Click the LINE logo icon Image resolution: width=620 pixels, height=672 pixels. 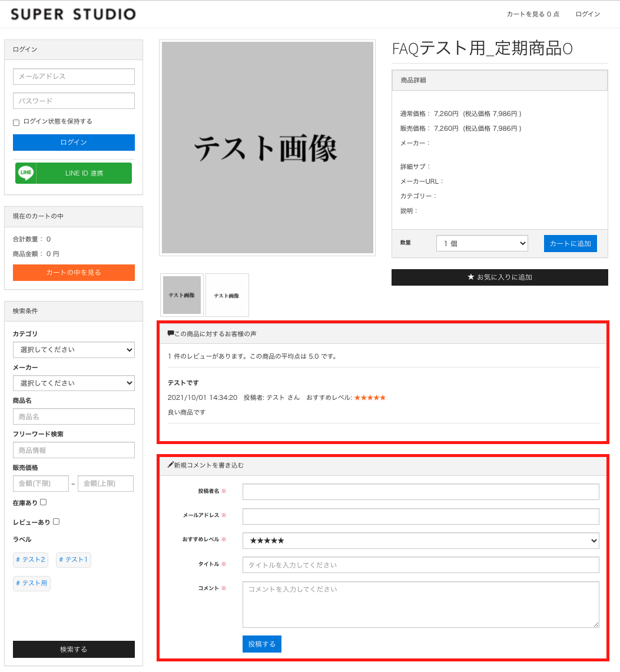pos(26,173)
